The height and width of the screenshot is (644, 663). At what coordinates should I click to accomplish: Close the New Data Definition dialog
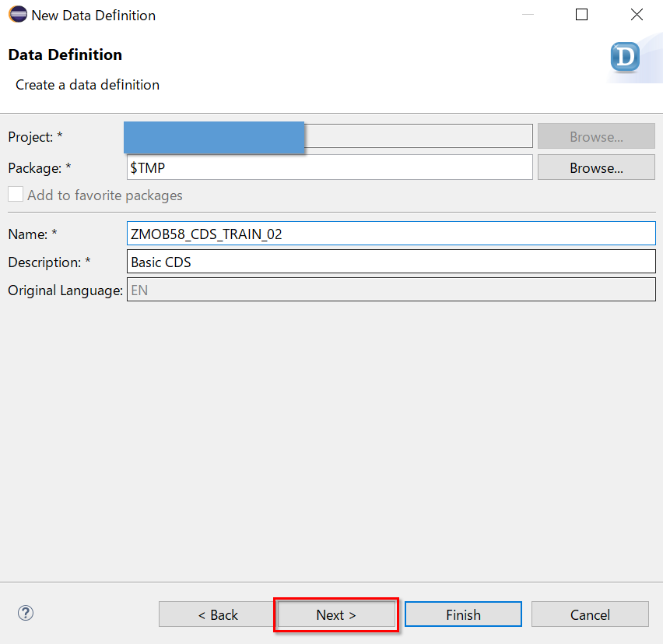click(637, 14)
